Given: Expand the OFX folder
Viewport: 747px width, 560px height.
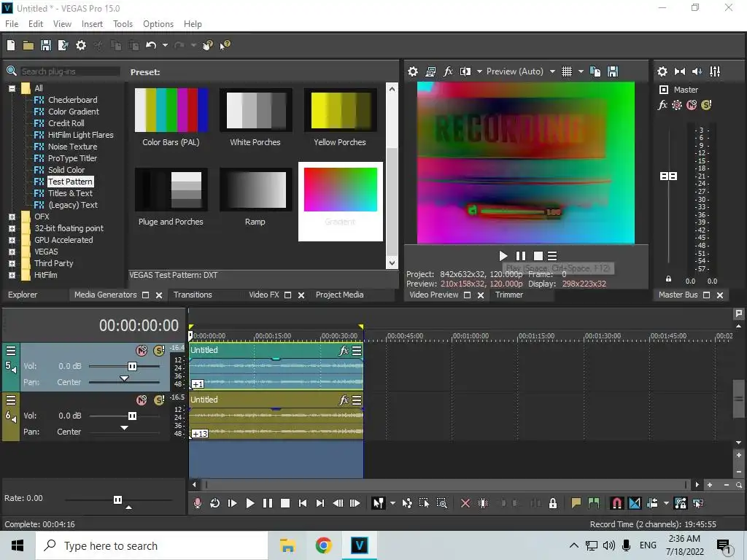Looking at the screenshot, I should coord(12,217).
